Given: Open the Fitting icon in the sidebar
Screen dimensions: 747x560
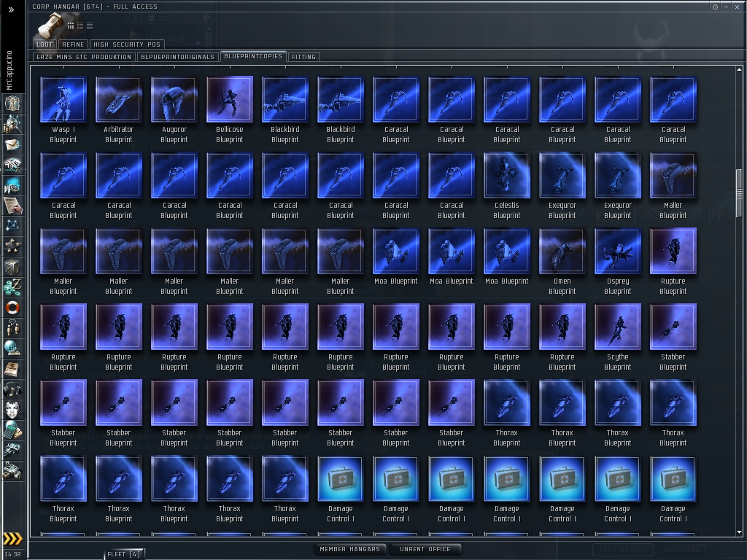Looking at the screenshot, I should [x=12, y=165].
